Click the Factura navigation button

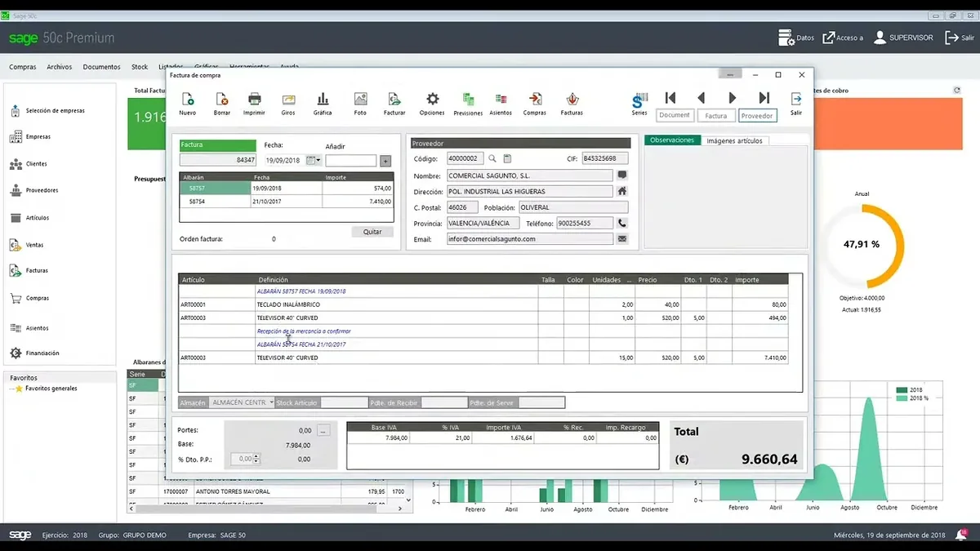(716, 116)
